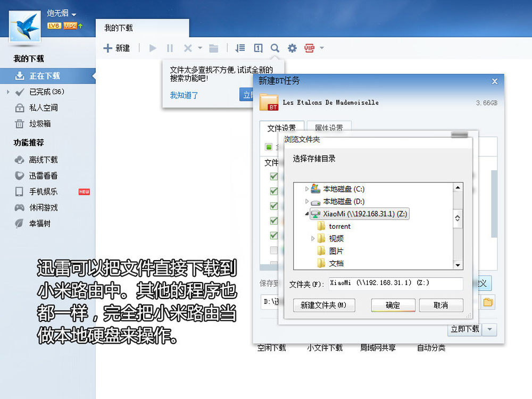Expand the 本地磁盘 (D:) tree node

tap(307, 202)
